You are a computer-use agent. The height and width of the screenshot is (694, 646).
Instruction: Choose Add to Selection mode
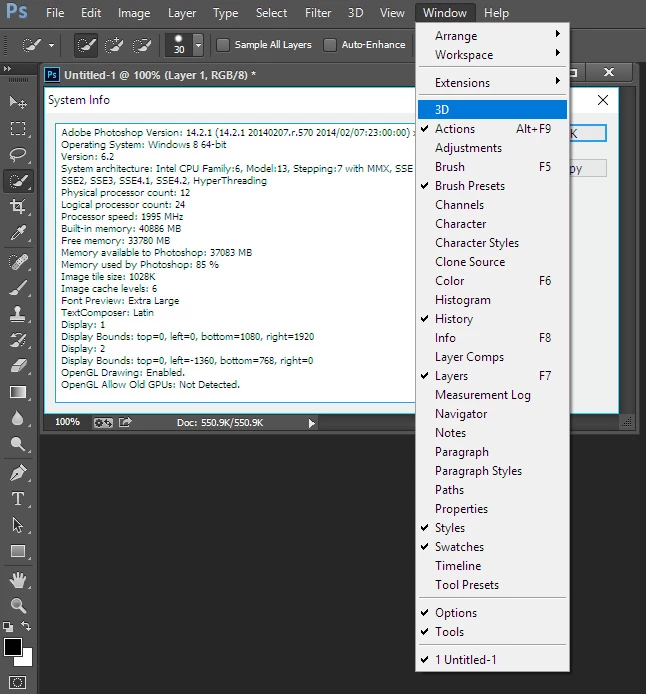pos(114,45)
